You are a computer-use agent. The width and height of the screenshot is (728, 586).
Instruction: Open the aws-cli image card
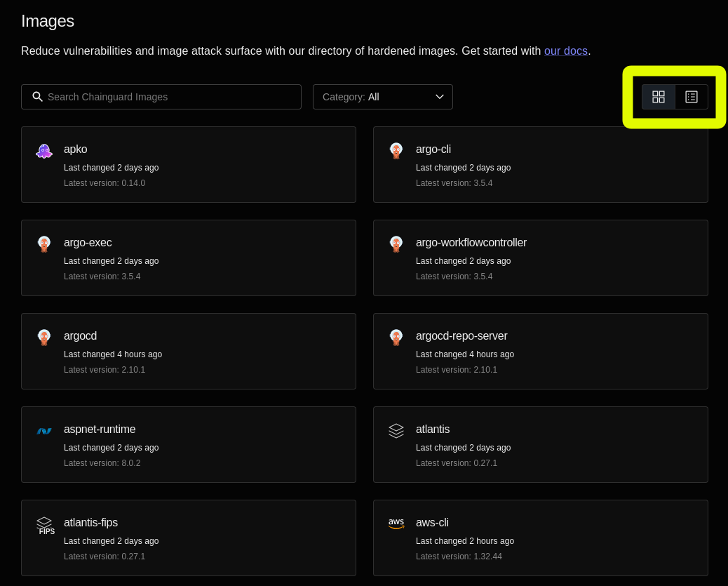pos(541,538)
